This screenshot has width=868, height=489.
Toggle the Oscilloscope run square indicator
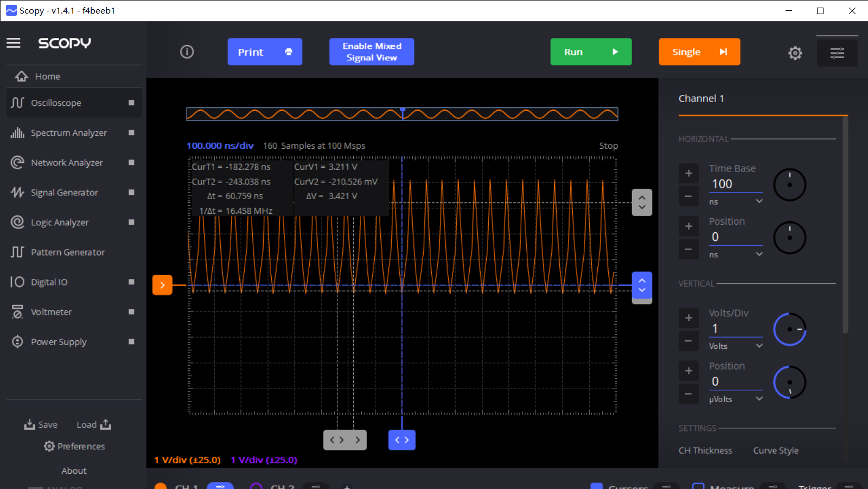[131, 103]
